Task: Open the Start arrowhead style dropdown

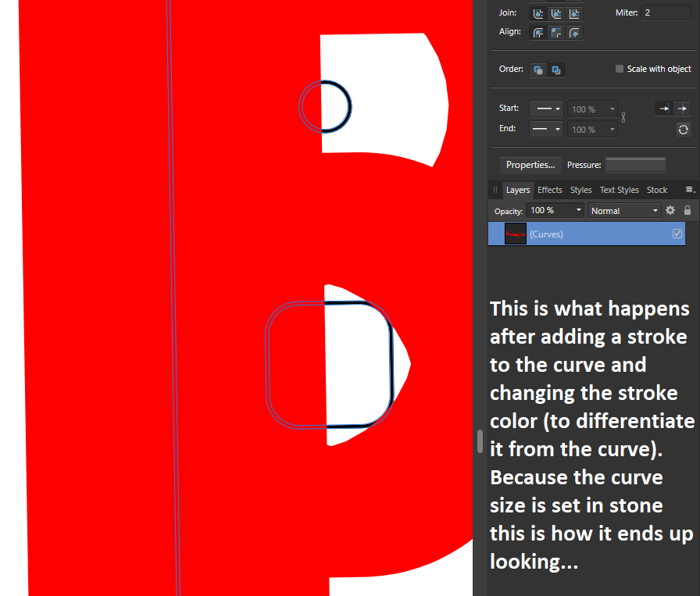Action: coord(546,109)
